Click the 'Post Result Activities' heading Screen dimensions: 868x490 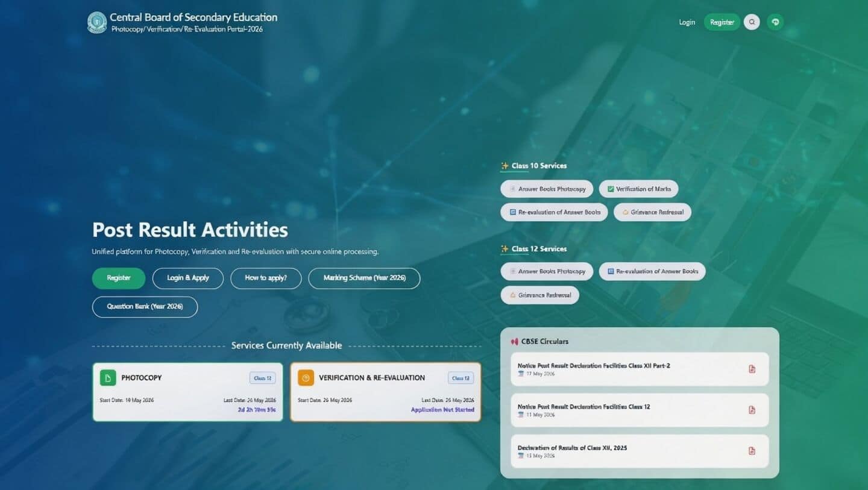click(190, 230)
